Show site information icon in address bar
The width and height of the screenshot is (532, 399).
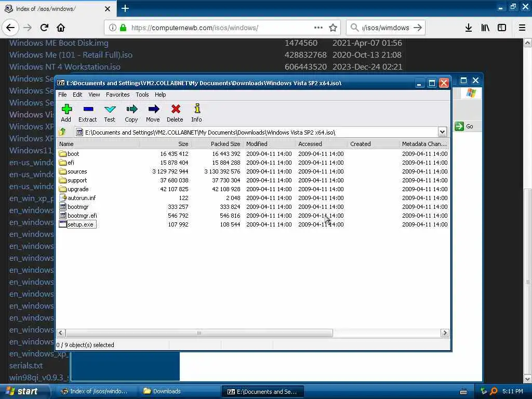[x=113, y=28]
